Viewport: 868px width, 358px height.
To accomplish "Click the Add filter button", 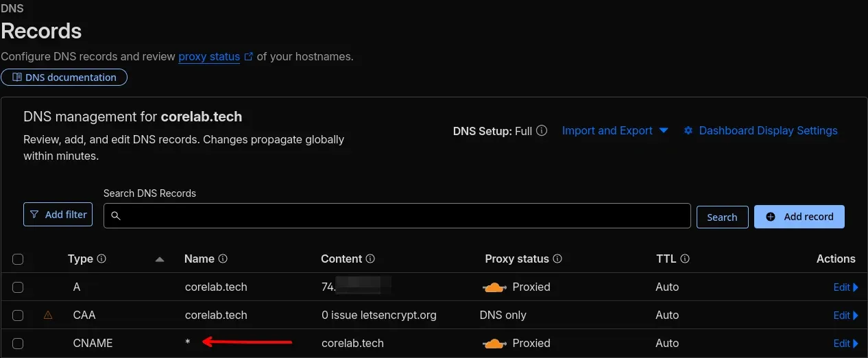I will click(58, 215).
